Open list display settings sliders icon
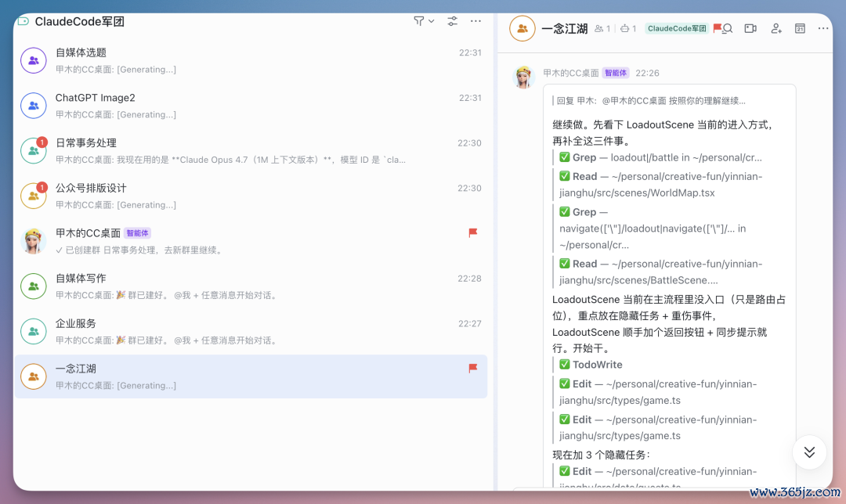The width and height of the screenshot is (846, 504). (452, 21)
